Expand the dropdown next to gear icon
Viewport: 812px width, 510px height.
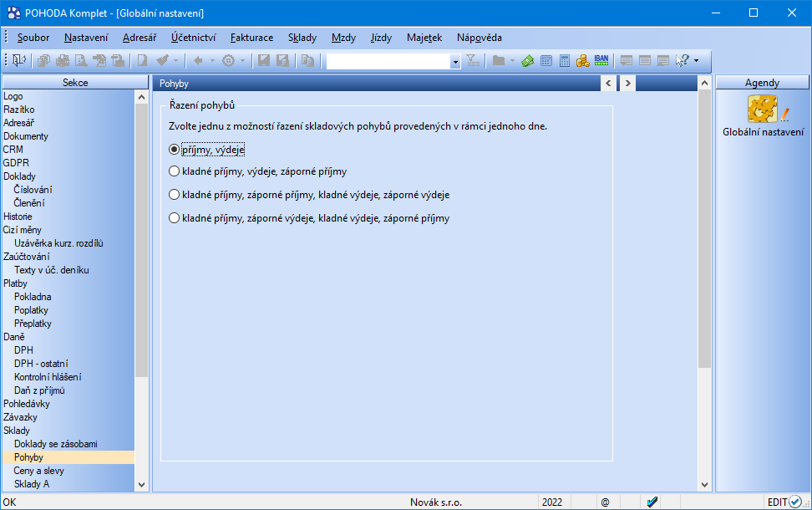click(x=242, y=61)
